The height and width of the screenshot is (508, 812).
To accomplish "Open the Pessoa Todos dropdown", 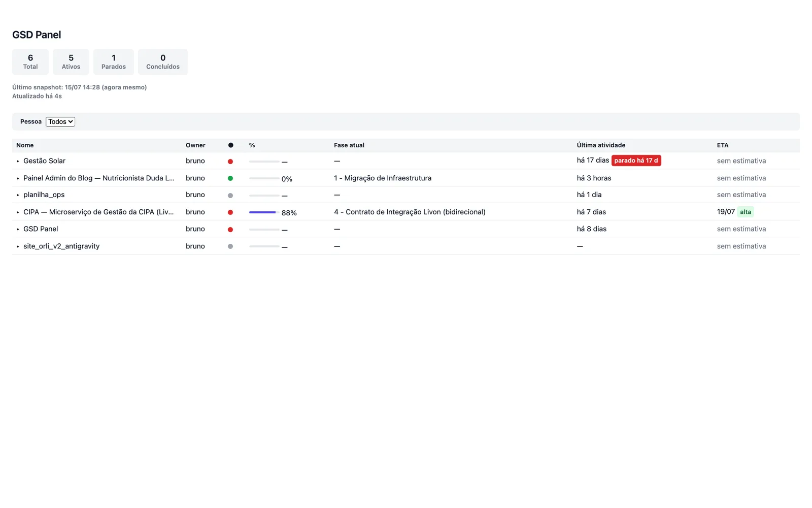I will 60,121.
